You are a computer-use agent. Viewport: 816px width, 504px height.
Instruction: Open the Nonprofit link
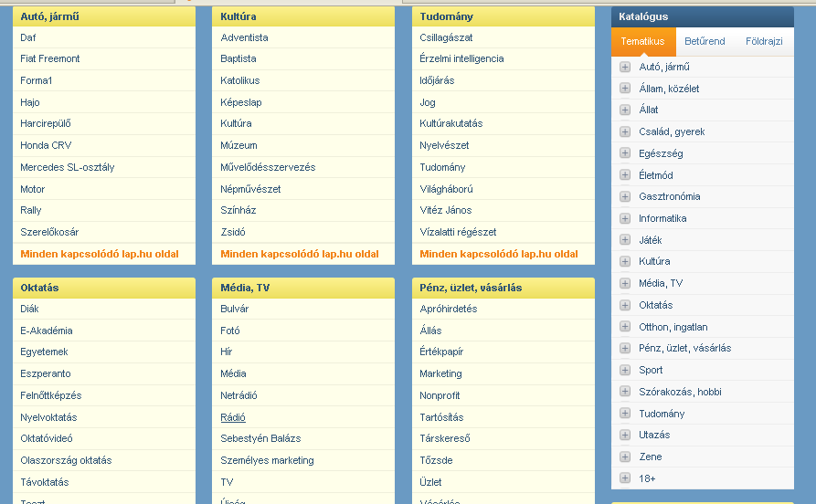(440, 396)
